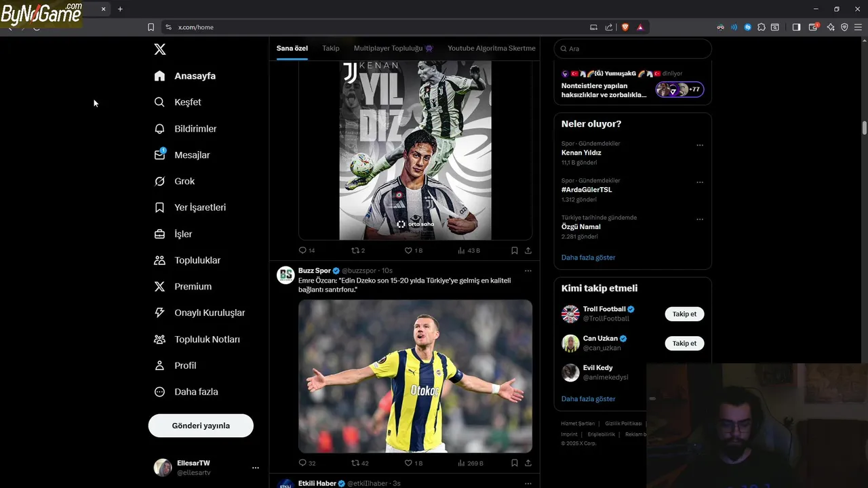Screen dimensions: 868x488
Task: Open Evil Kedy profile
Action: click(598, 368)
